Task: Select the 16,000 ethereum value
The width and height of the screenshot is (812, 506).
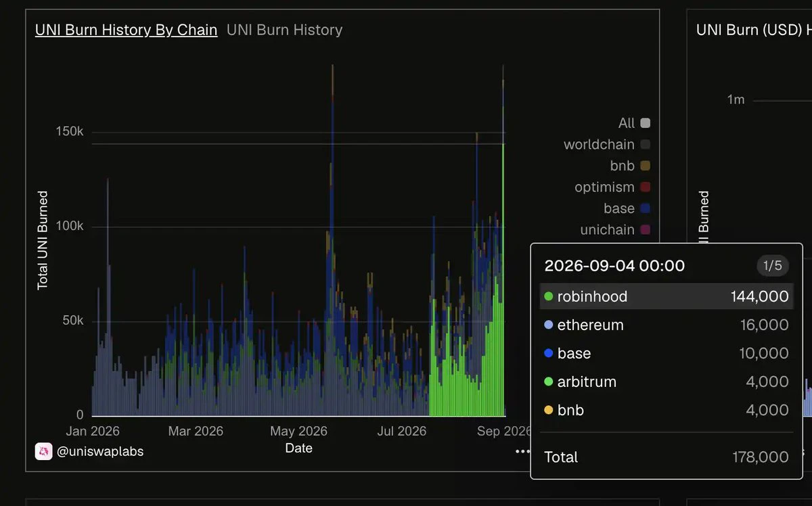Action: (x=764, y=325)
